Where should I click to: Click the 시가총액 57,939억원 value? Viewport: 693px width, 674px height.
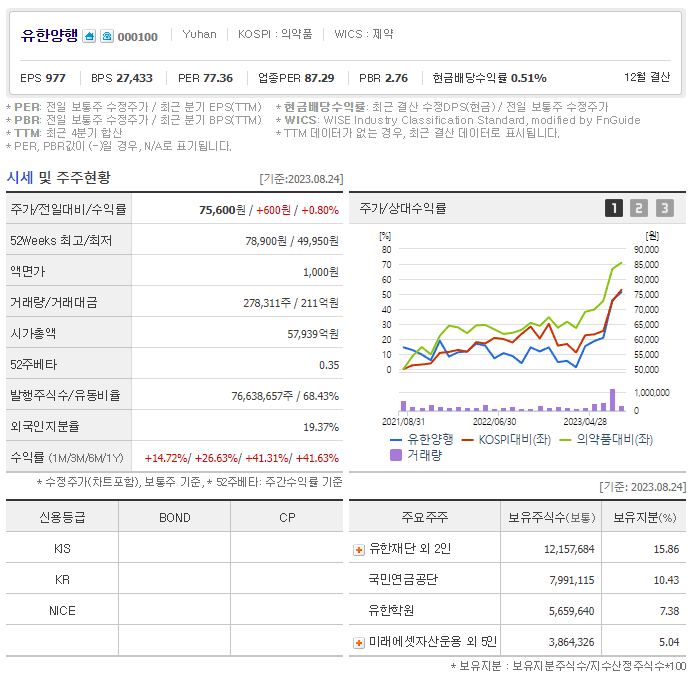(x=313, y=334)
